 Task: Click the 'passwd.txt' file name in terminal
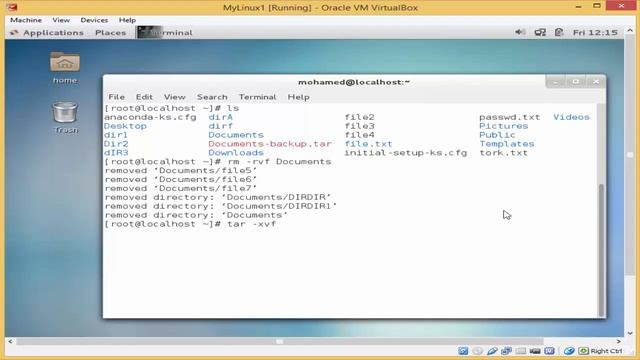(509, 117)
